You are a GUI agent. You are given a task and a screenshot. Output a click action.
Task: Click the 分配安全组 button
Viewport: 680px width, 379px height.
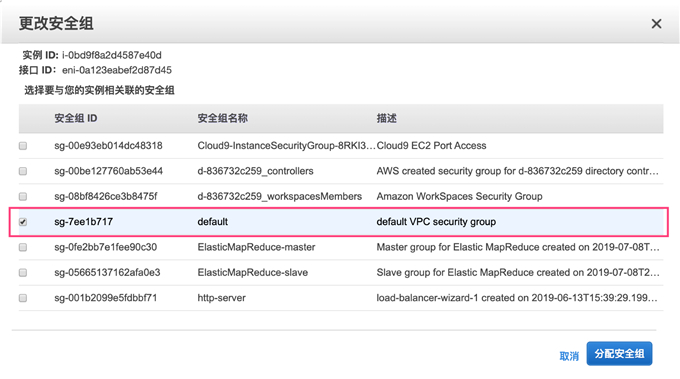619,353
